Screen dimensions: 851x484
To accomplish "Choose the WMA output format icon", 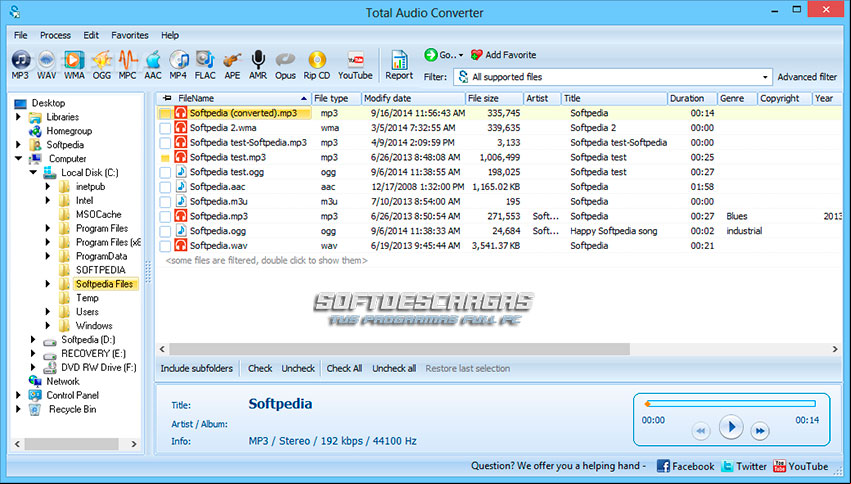I will [74, 59].
